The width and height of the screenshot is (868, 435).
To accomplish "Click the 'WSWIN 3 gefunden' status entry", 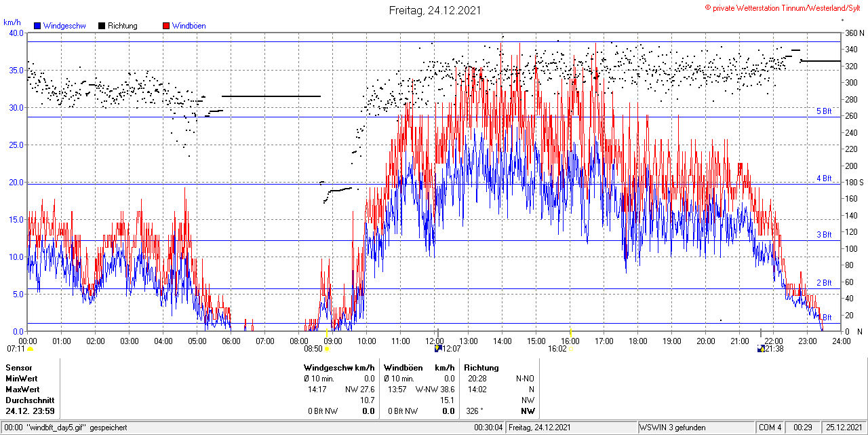I will pyautogui.click(x=673, y=428).
